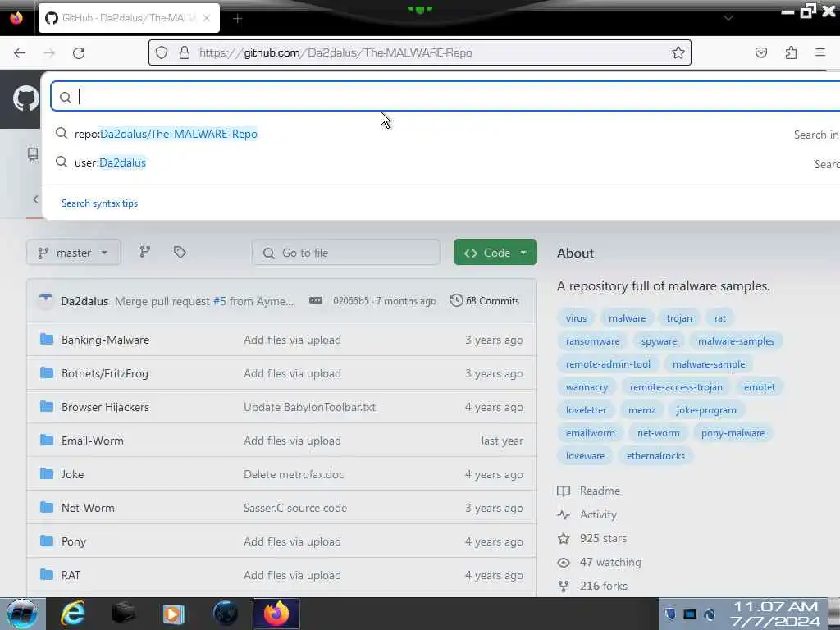View the 68 Commits history
The height and width of the screenshot is (630, 840).
(x=485, y=300)
